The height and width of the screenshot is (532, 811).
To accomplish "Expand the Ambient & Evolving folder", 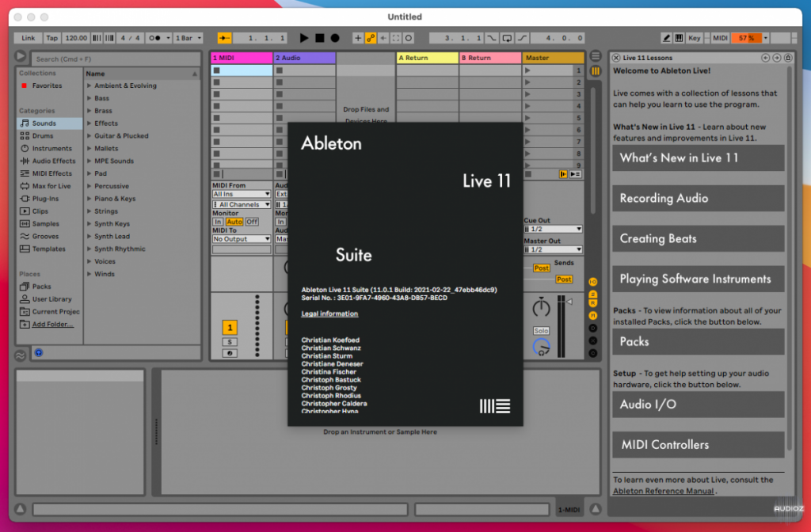I will pyautogui.click(x=89, y=85).
